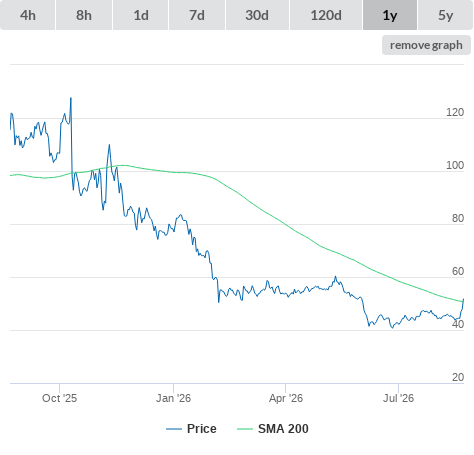The height and width of the screenshot is (455, 474).
Task: Switch to the 8h time range
Action: pos(84,15)
